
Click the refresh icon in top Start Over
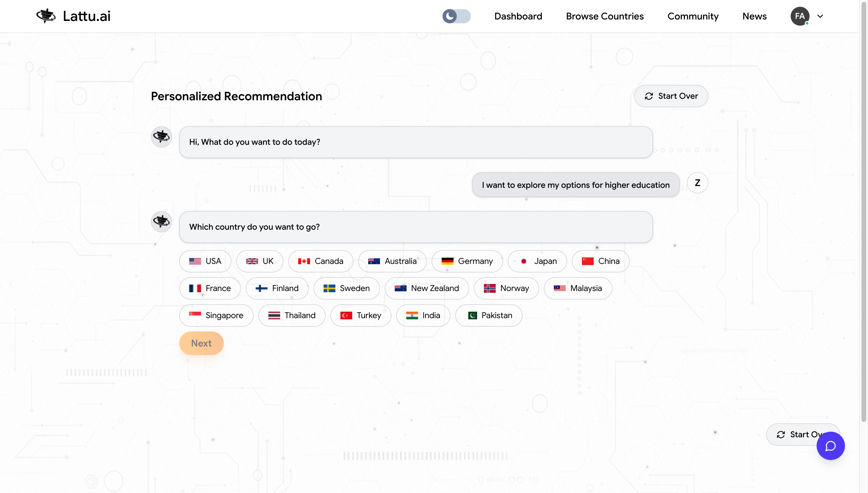tap(648, 96)
